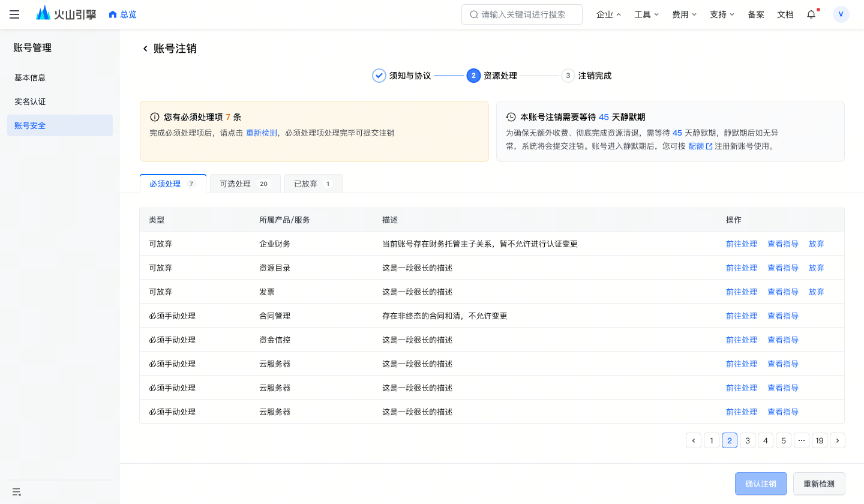Open the notification bell icon
The image size is (864, 504).
[x=811, y=14]
